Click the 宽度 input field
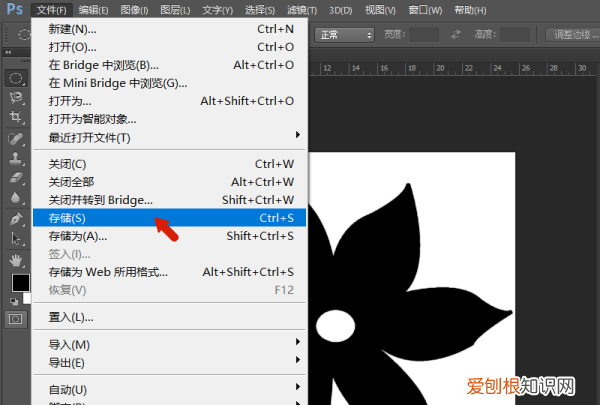The height and width of the screenshot is (405, 600). 424,35
